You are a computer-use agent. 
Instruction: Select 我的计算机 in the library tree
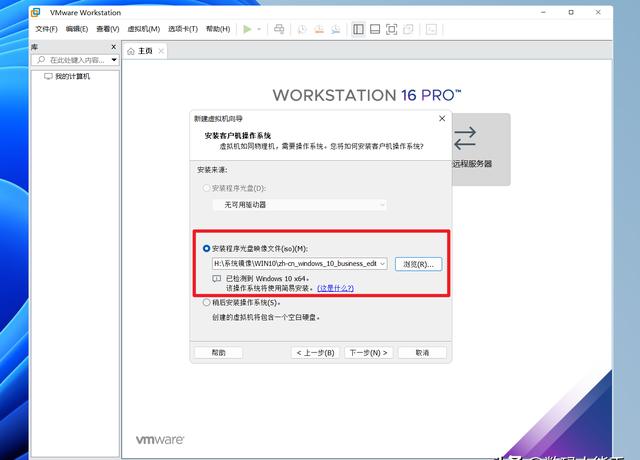click(x=73, y=76)
